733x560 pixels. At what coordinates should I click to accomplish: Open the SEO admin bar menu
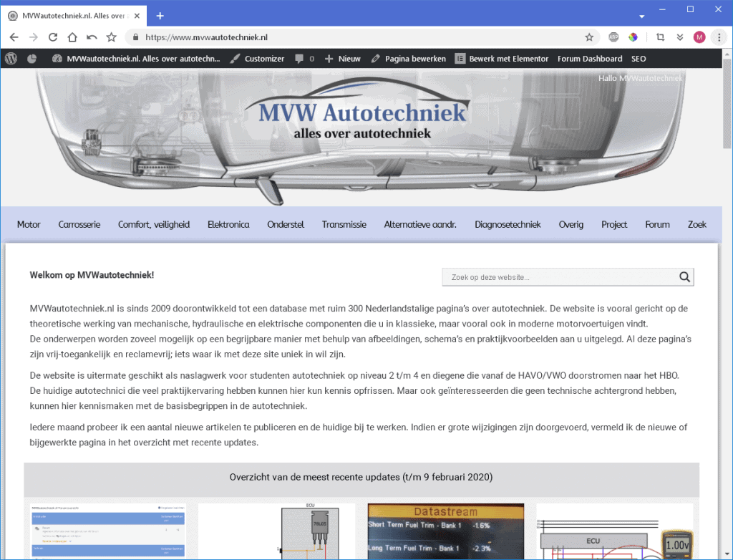click(639, 59)
